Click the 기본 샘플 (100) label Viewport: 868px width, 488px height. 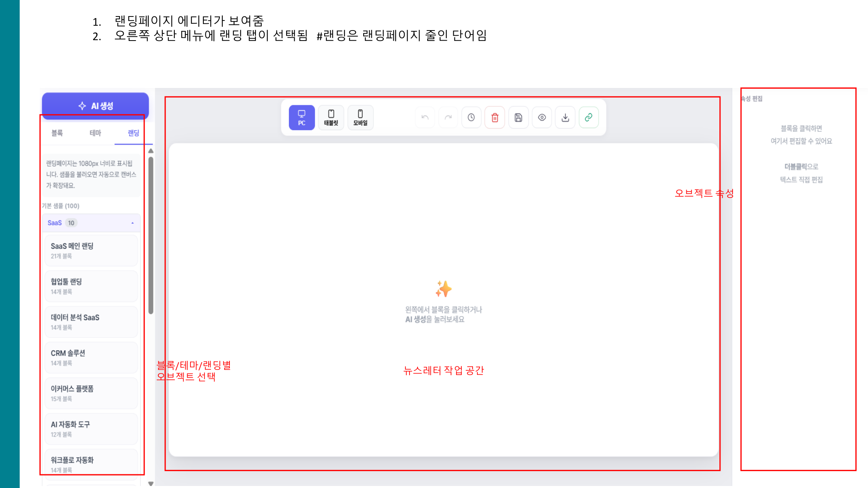pyautogui.click(x=61, y=206)
